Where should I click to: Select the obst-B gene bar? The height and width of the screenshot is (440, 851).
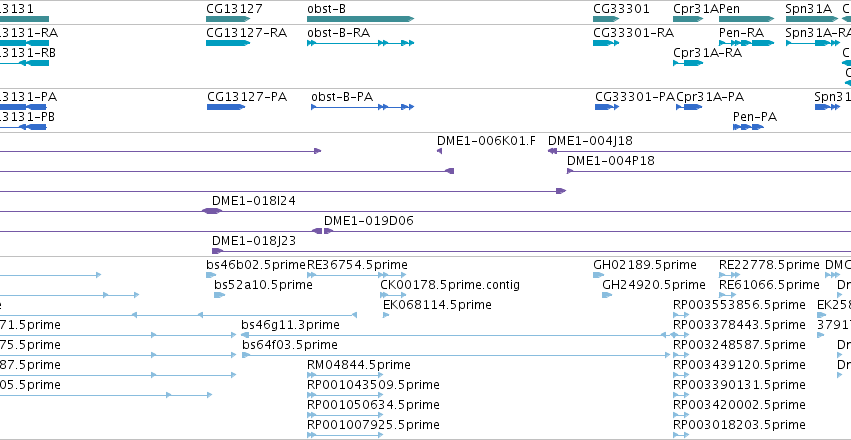360,19
